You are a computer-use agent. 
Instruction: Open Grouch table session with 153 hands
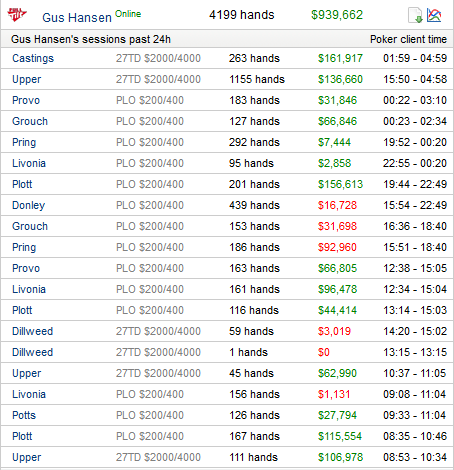pos(30,226)
